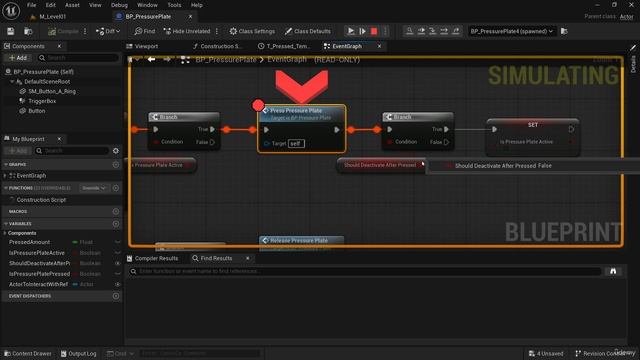The width and height of the screenshot is (640, 360).
Task: Click False output pin of second Branch
Action: [446, 142]
